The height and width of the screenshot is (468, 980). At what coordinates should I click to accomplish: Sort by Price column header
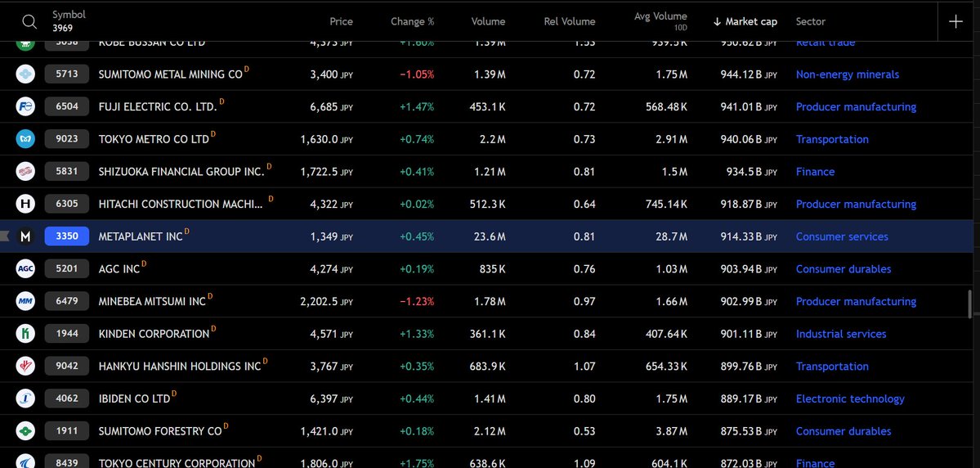pos(342,21)
